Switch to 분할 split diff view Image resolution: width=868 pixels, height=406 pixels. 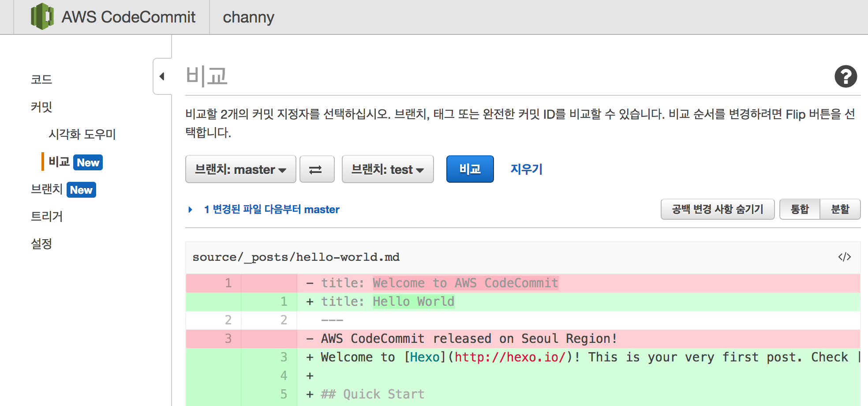(x=840, y=209)
